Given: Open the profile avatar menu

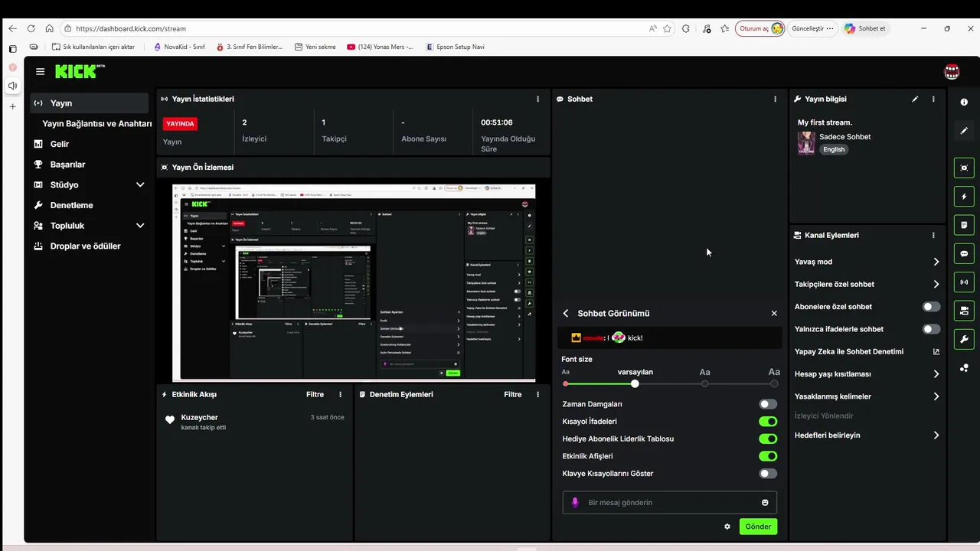Looking at the screenshot, I should [x=952, y=71].
